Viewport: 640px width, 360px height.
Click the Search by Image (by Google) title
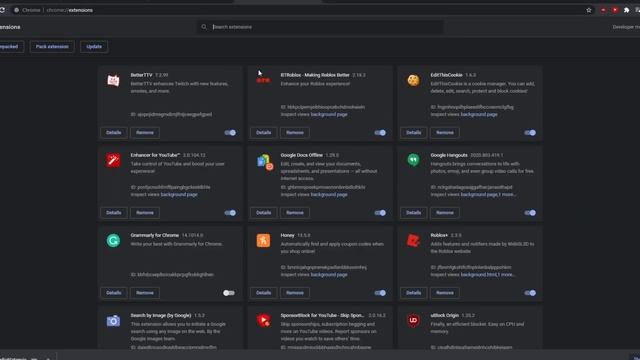tap(161, 316)
